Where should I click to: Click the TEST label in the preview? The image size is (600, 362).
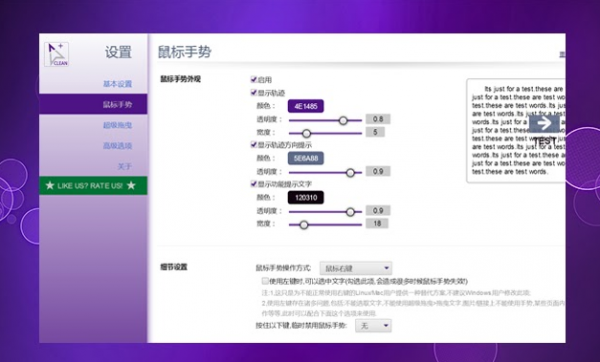pyautogui.click(x=545, y=141)
